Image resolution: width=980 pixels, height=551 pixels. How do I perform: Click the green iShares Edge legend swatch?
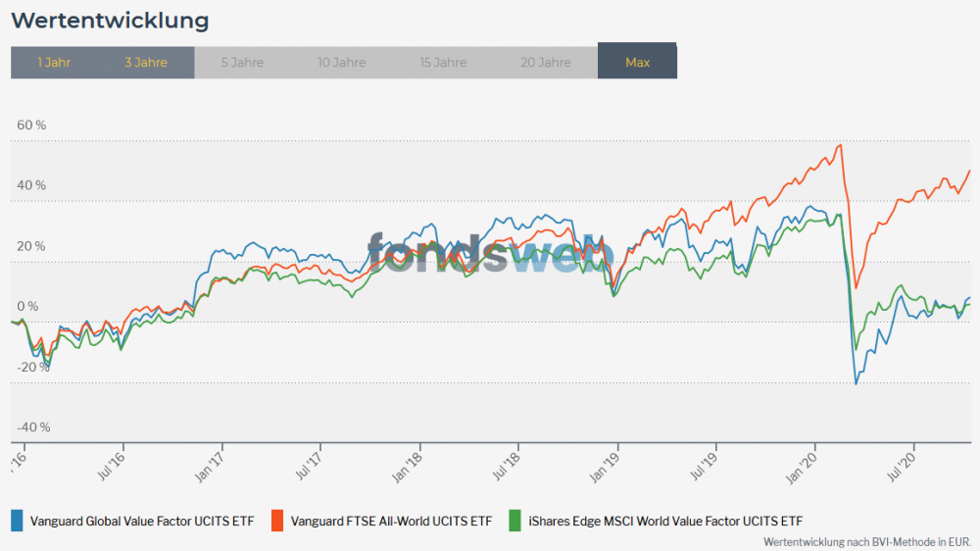[515, 521]
